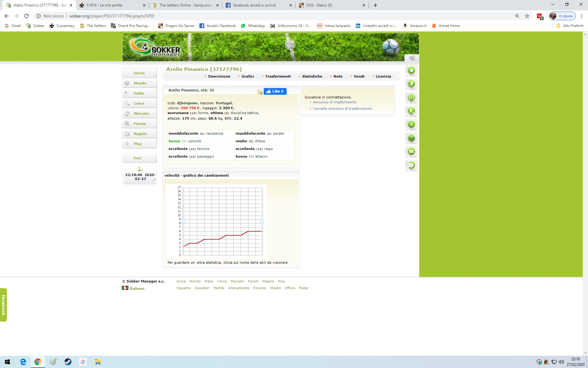Open Steam from the taskbar

(x=68, y=362)
